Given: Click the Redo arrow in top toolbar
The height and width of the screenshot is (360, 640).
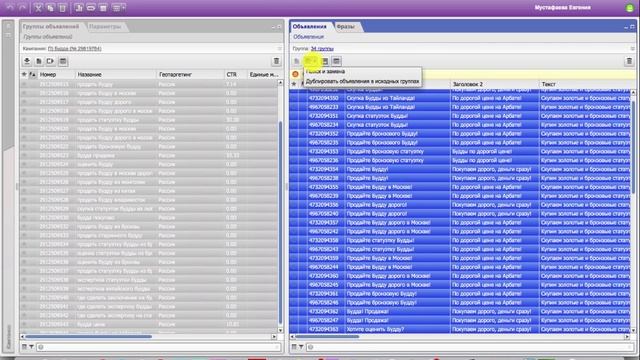Looking at the screenshot, I should pyautogui.click(x=22, y=8).
